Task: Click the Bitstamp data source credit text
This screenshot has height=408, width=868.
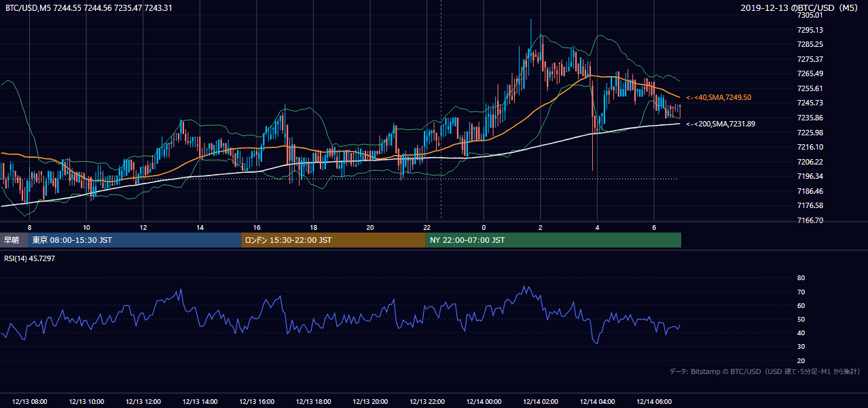Action: pyautogui.click(x=765, y=371)
